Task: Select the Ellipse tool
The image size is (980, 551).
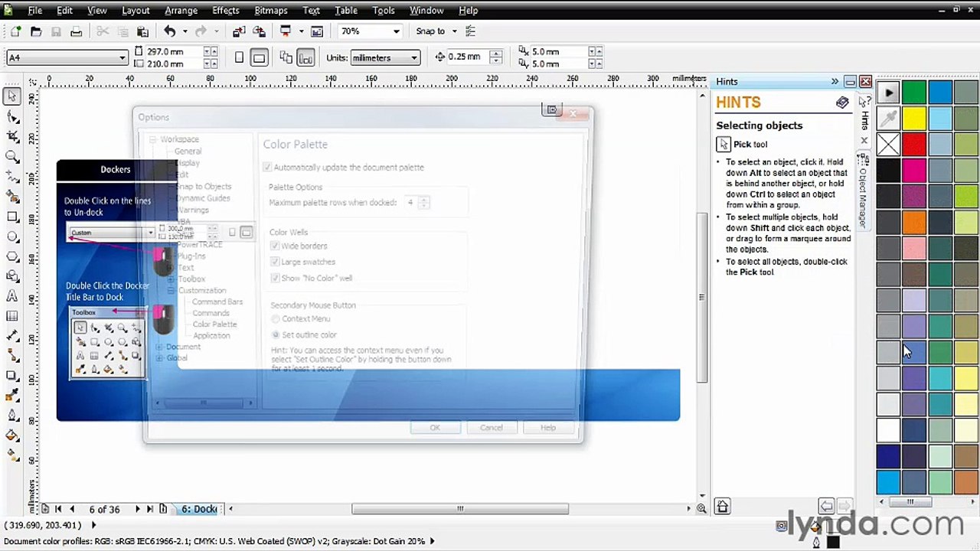Action: (x=12, y=236)
